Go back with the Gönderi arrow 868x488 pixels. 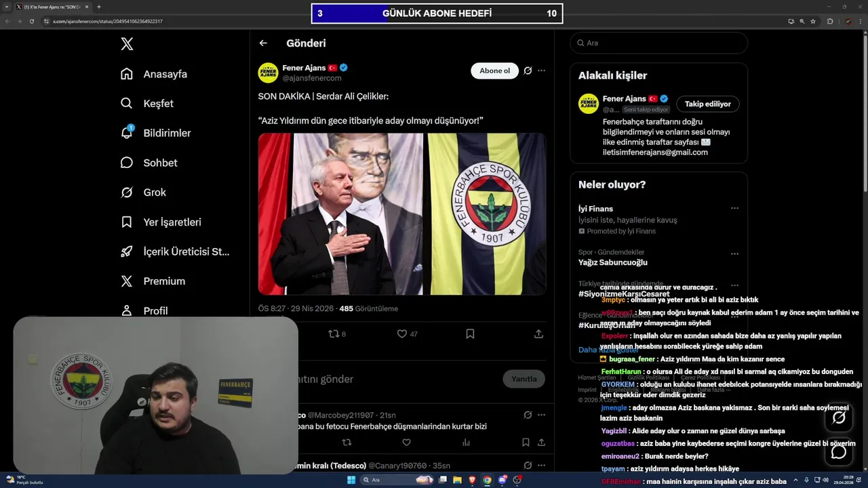(263, 43)
